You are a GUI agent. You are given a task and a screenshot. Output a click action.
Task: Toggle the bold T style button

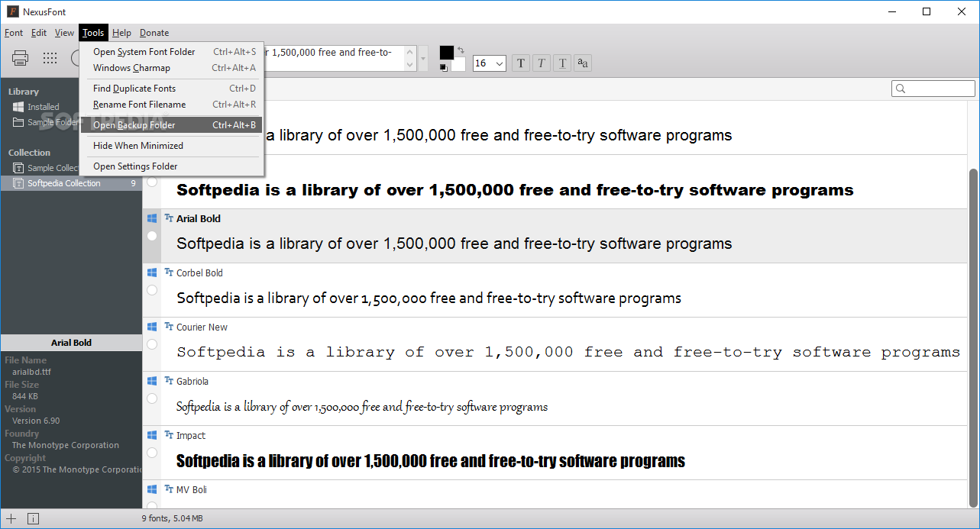tap(521, 63)
